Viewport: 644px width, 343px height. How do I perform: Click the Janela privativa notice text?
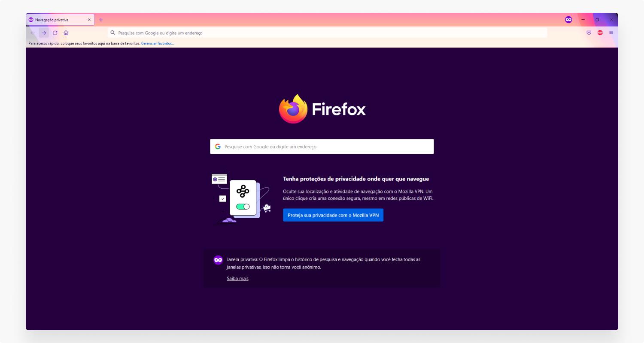click(323, 263)
